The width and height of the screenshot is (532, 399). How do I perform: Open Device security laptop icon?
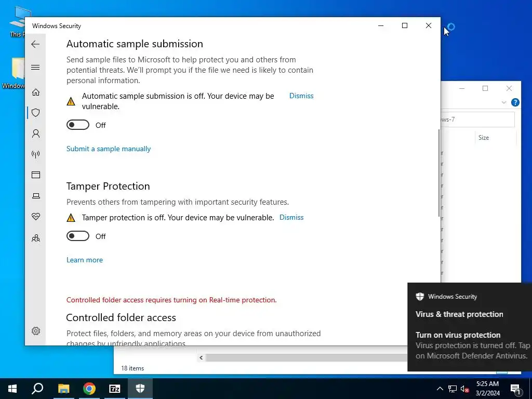click(x=36, y=196)
